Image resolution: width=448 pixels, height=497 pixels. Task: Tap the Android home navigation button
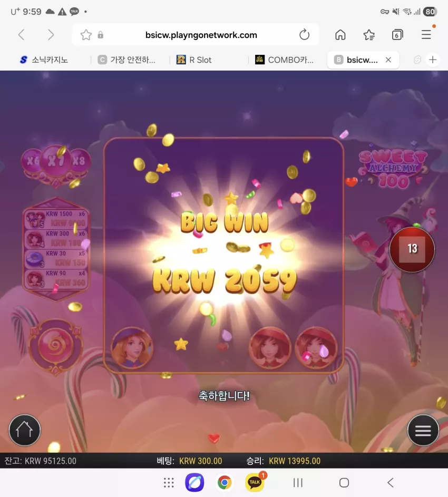(x=344, y=483)
